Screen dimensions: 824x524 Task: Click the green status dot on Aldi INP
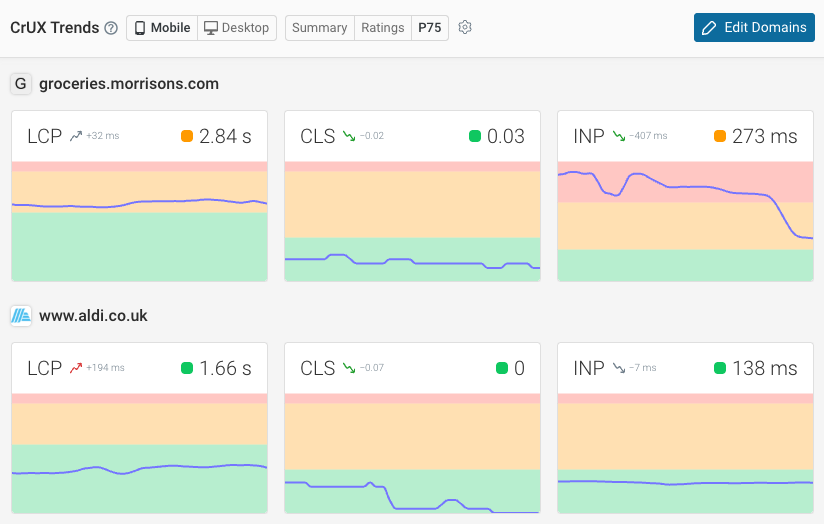click(720, 368)
